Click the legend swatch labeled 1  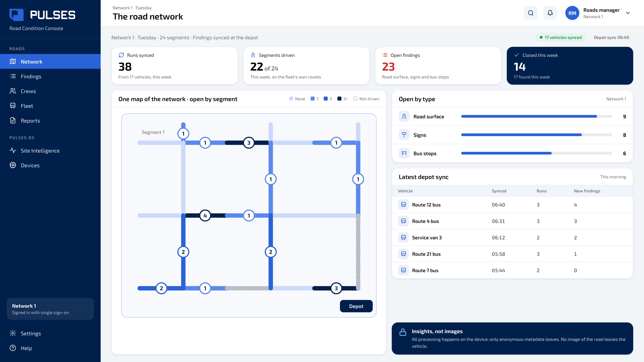(313, 99)
